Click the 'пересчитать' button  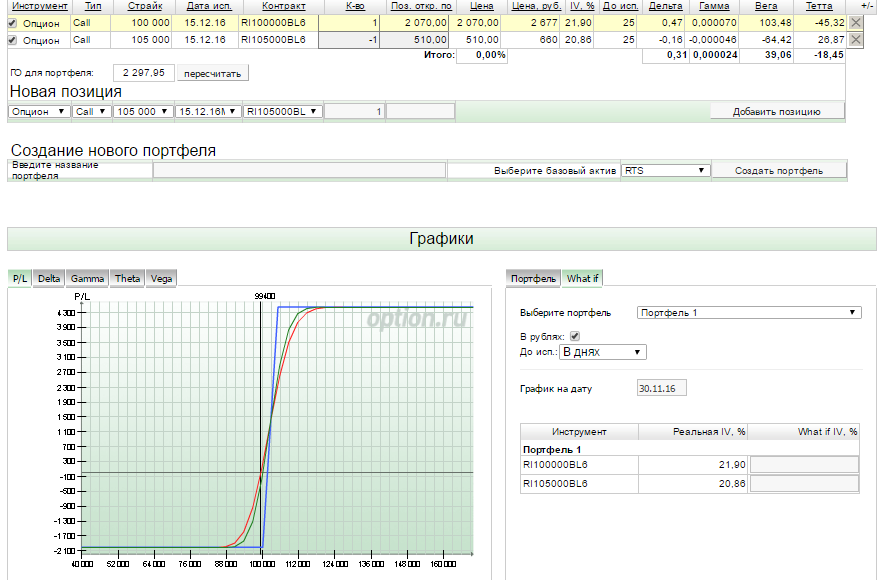213,74
